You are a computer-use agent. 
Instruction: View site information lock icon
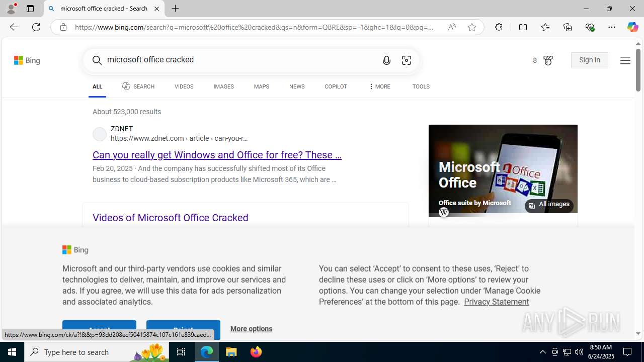[x=63, y=27]
